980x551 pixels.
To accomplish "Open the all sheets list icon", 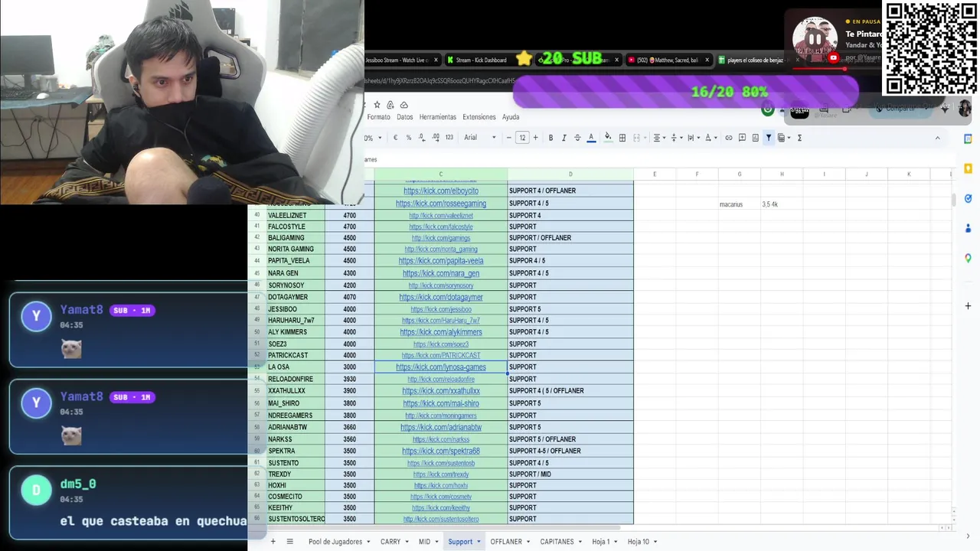I will click(x=290, y=542).
